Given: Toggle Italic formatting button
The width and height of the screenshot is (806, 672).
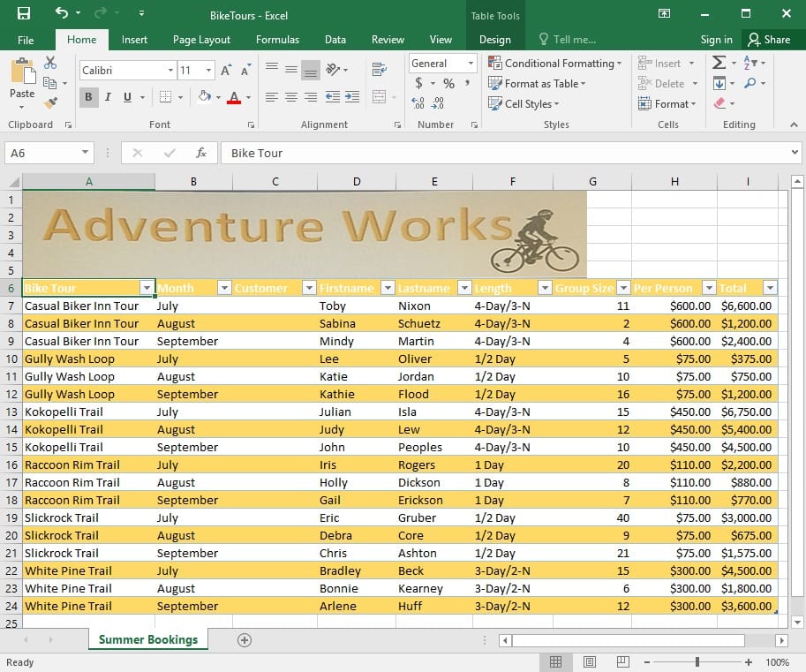Looking at the screenshot, I should (108, 97).
